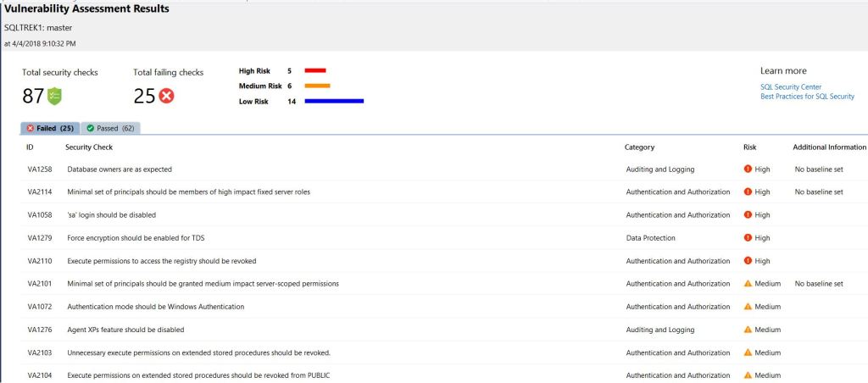The width and height of the screenshot is (868, 383).
Task: Click the High risk icon for VA2110
Action: [x=748, y=261]
